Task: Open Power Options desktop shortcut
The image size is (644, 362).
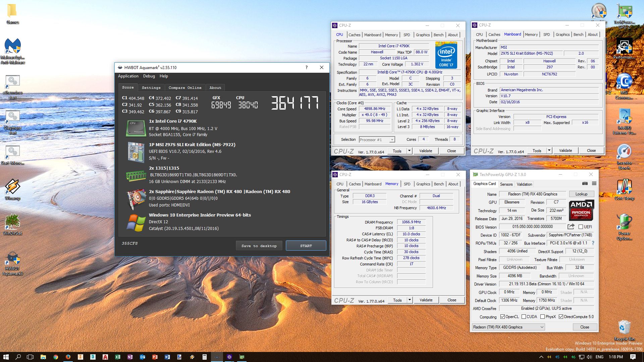Action: (x=624, y=227)
